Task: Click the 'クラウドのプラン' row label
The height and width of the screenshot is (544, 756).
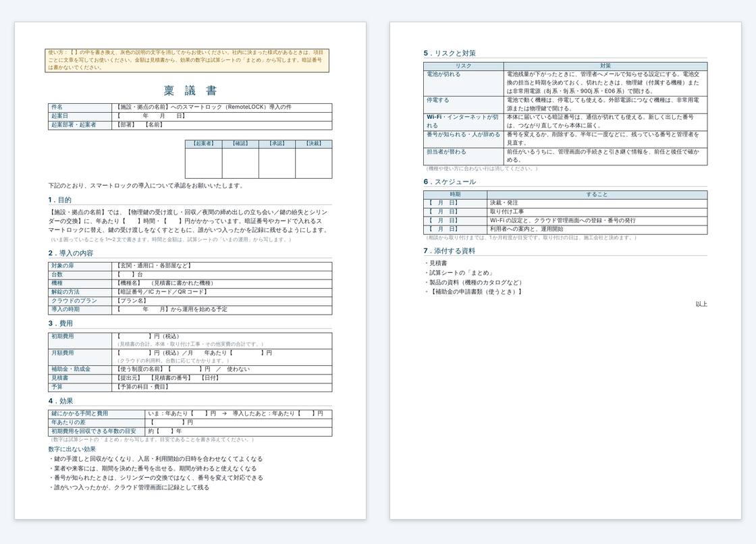Action: click(x=80, y=301)
